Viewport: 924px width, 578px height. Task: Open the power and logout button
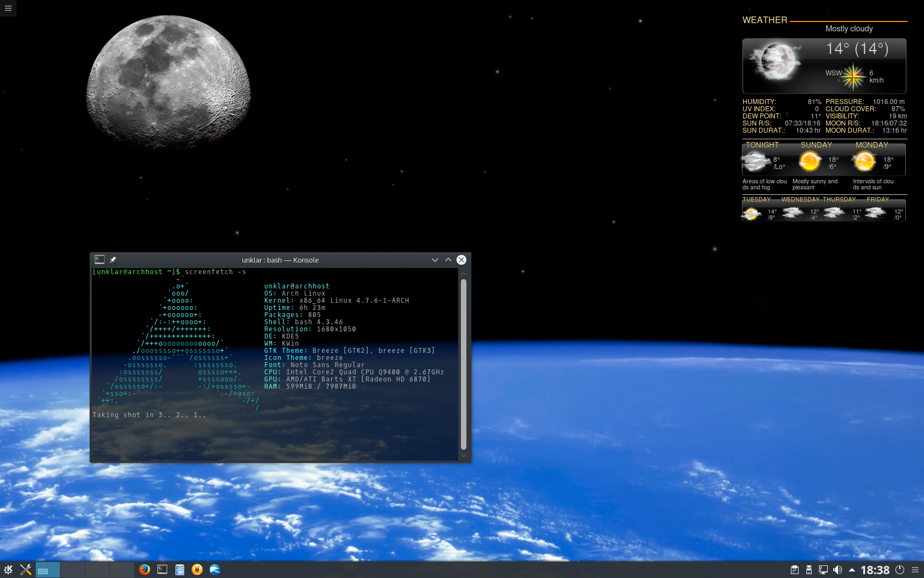pos(900,570)
